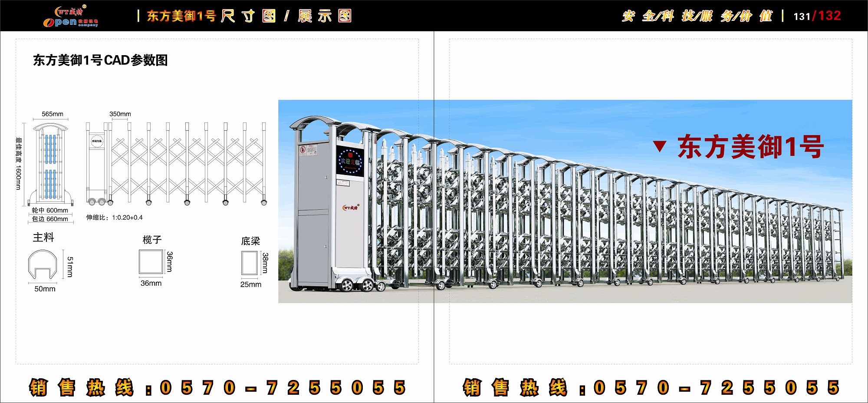Click the heading 东方美御1号CAD参数图
Screen dimensions: 868x403
click(100, 60)
